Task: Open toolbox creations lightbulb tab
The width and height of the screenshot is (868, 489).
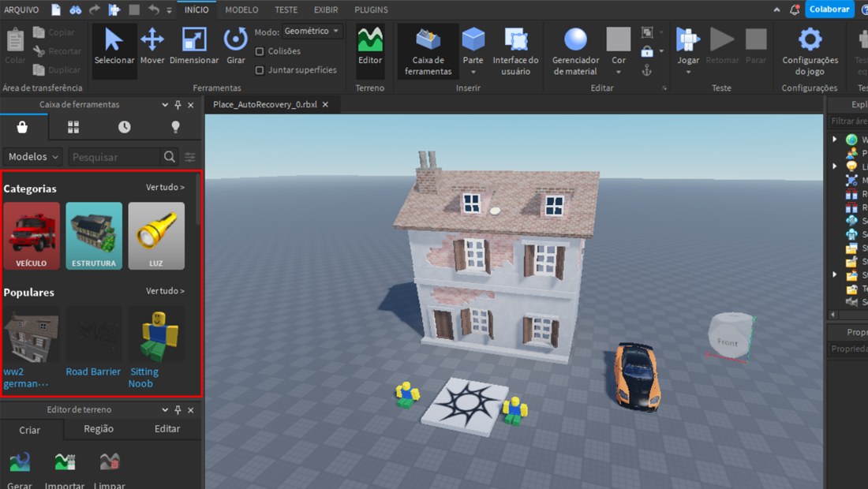Action: tap(175, 127)
